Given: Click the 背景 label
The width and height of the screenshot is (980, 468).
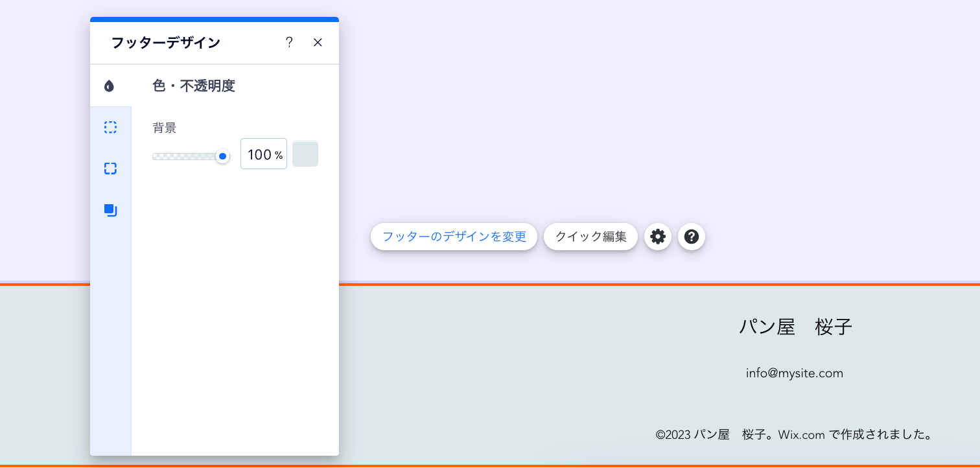Looking at the screenshot, I should (x=165, y=128).
